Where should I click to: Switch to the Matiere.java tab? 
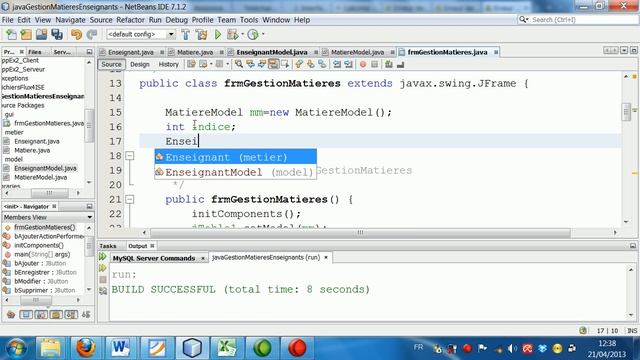[x=195, y=52]
